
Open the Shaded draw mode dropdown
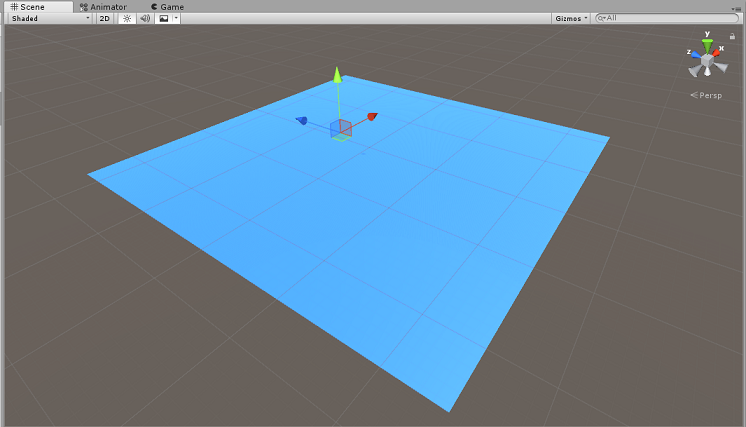(48, 18)
